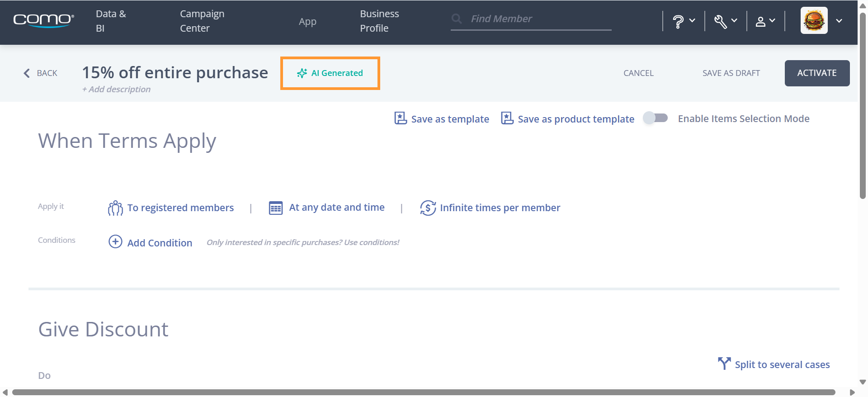Click the search magnifier icon
Image resolution: width=868 pixels, height=397 pixels.
457,19
